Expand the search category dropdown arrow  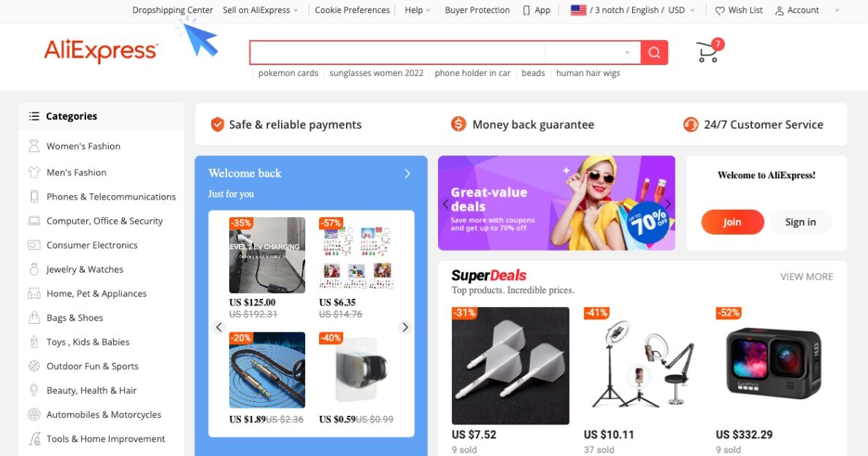click(x=627, y=53)
